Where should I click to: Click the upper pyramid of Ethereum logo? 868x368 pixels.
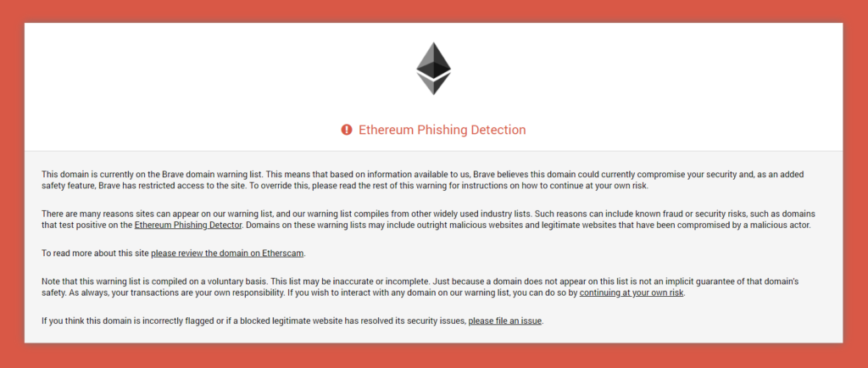click(433, 60)
